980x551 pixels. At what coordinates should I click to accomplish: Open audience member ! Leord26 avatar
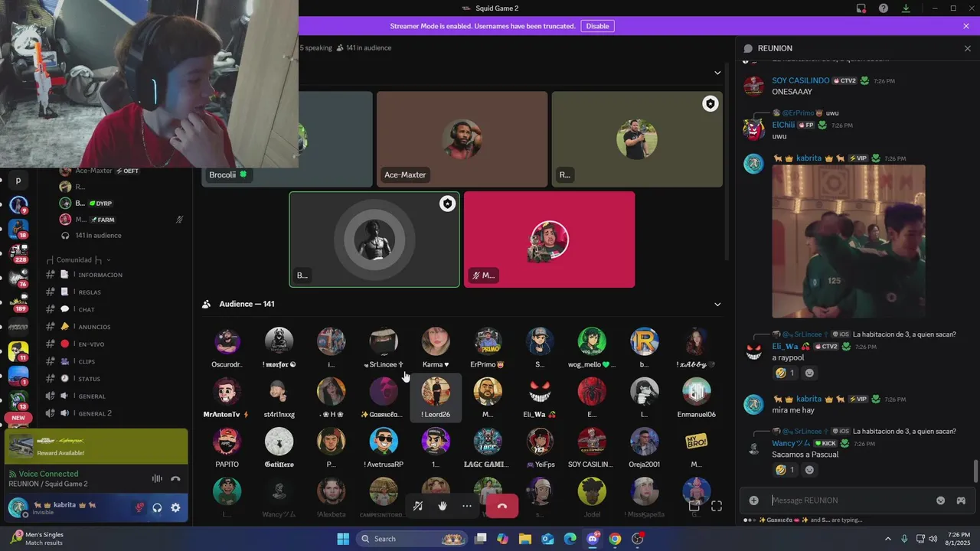click(x=436, y=392)
